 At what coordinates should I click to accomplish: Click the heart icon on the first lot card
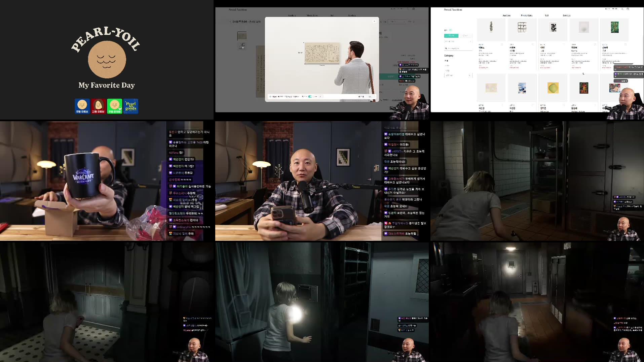pyautogui.click(x=502, y=44)
